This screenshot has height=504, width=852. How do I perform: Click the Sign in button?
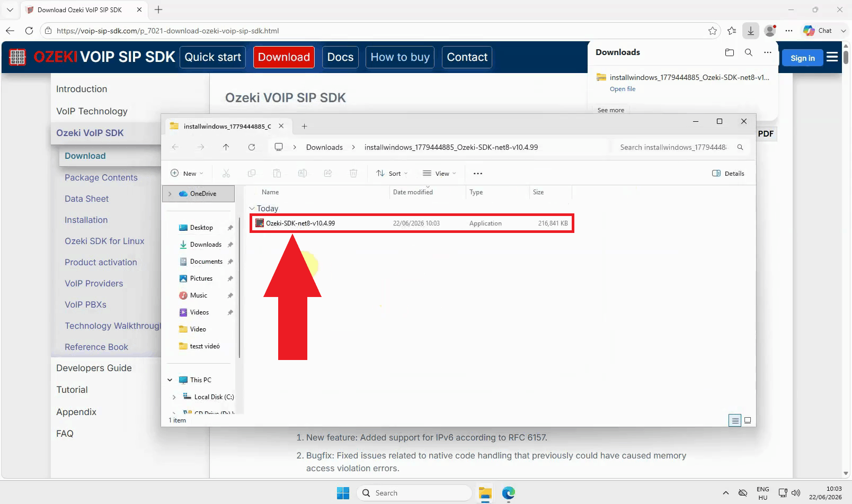pyautogui.click(x=803, y=58)
